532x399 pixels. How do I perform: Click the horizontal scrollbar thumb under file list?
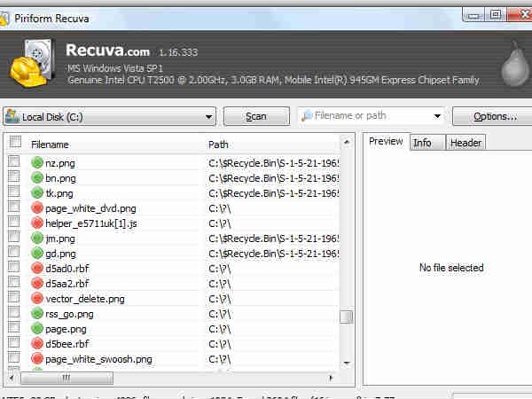pos(66,378)
